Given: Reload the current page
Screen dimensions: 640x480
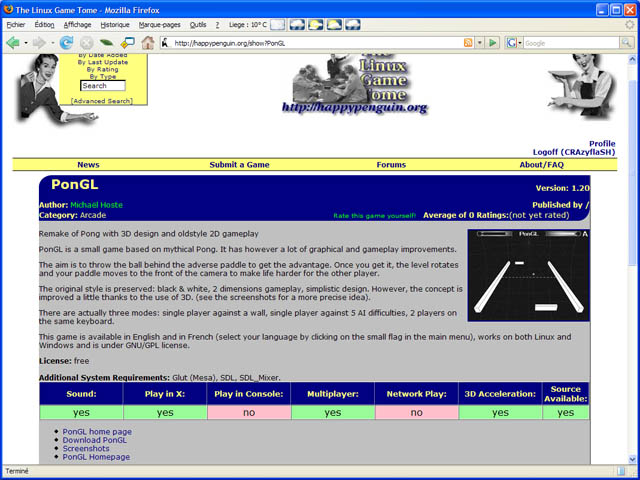Looking at the screenshot, I should (66, 43).
